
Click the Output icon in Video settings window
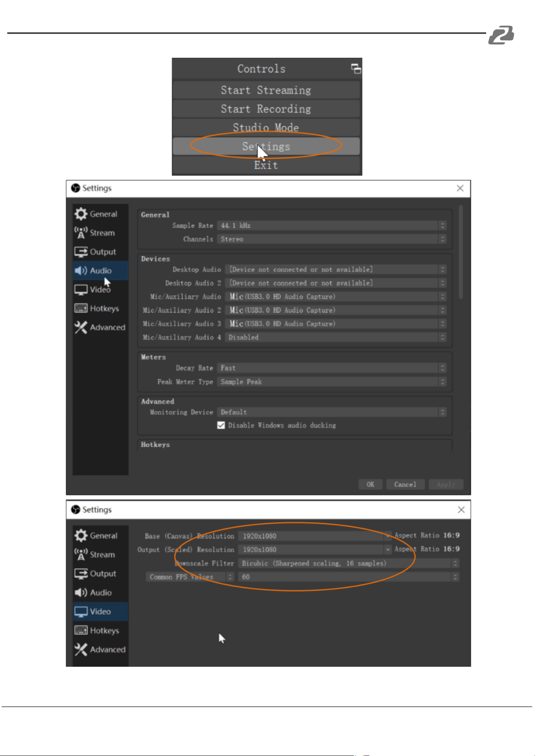(x=81, y=573)
